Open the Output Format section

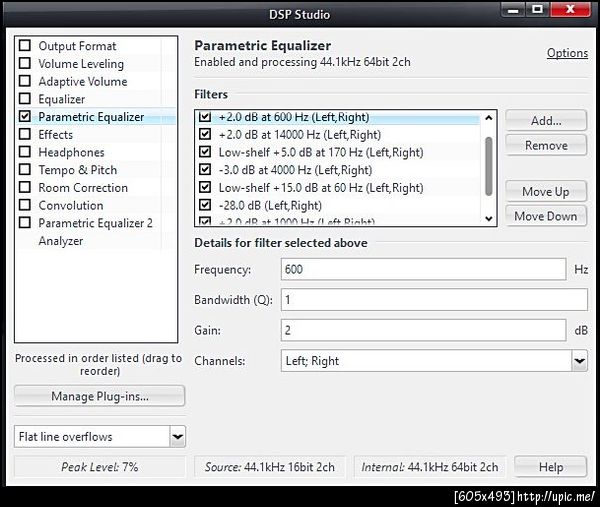point(77,46)
